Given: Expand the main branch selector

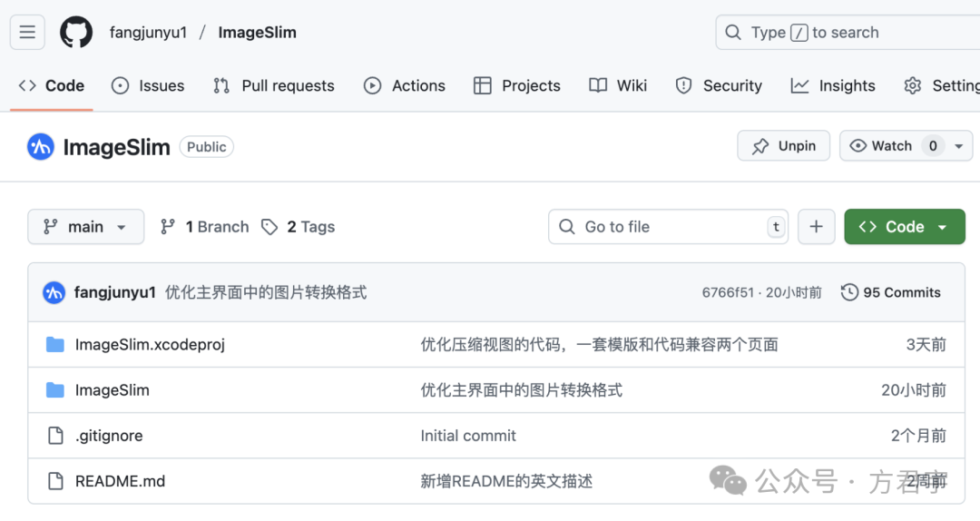Looking at the screenshot, I should [85, 227].
